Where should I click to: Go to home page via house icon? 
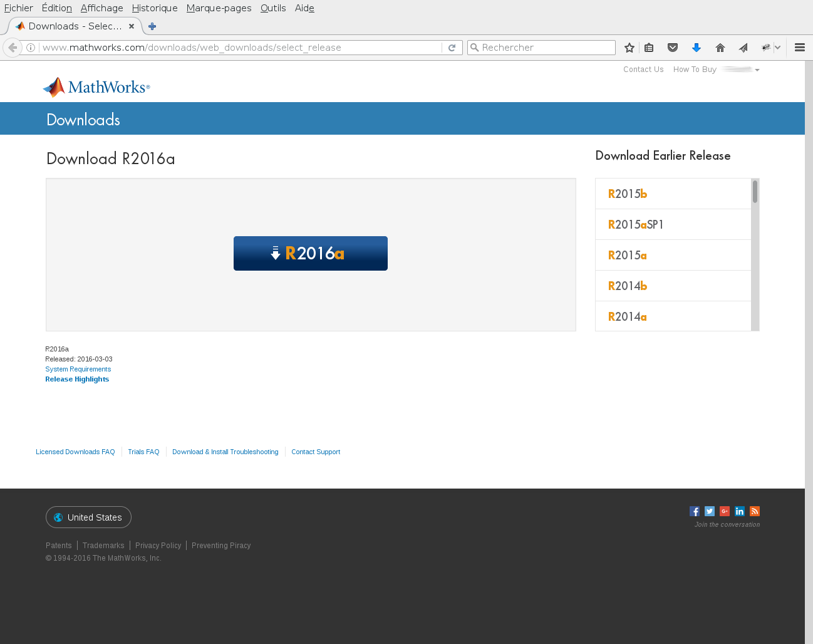click(x=720, y=48)
